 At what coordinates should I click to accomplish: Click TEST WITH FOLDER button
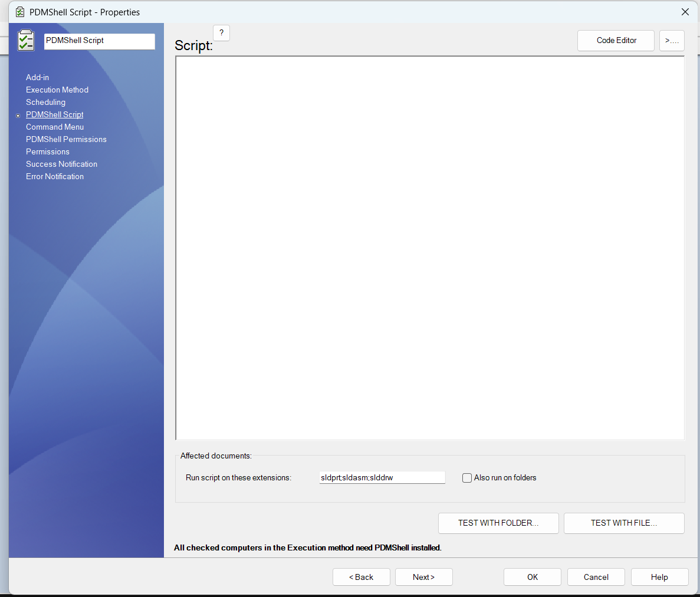pyautogui.click(x=498, y=523)
